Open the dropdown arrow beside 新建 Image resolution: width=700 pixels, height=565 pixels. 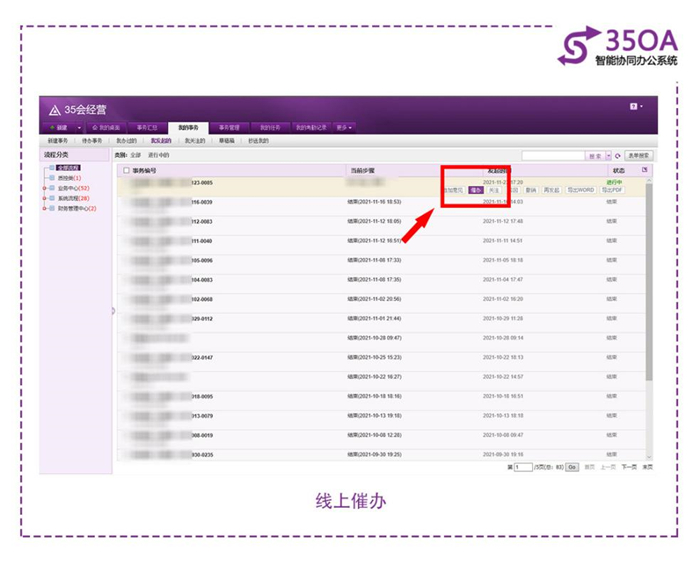coord(79,128)
